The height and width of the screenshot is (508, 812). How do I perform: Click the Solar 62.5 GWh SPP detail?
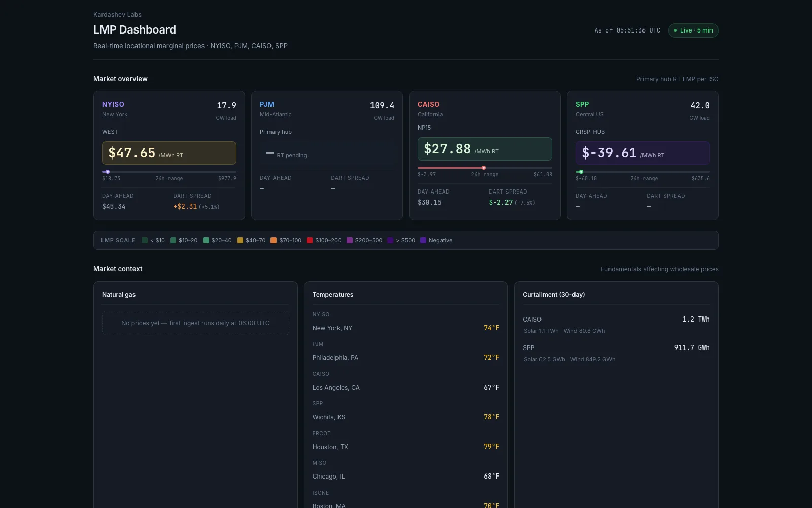point(545,359)
